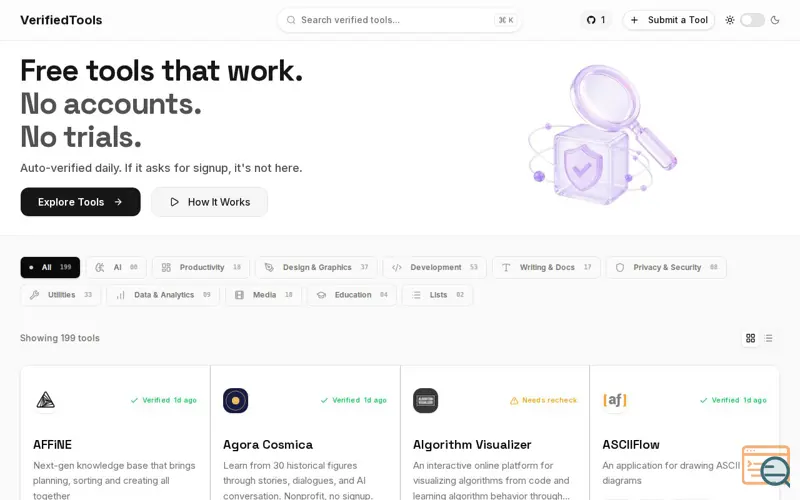Click the Showing 199 tools text
The width and height of the screenshot is (800, 500).
coord(60,338)
